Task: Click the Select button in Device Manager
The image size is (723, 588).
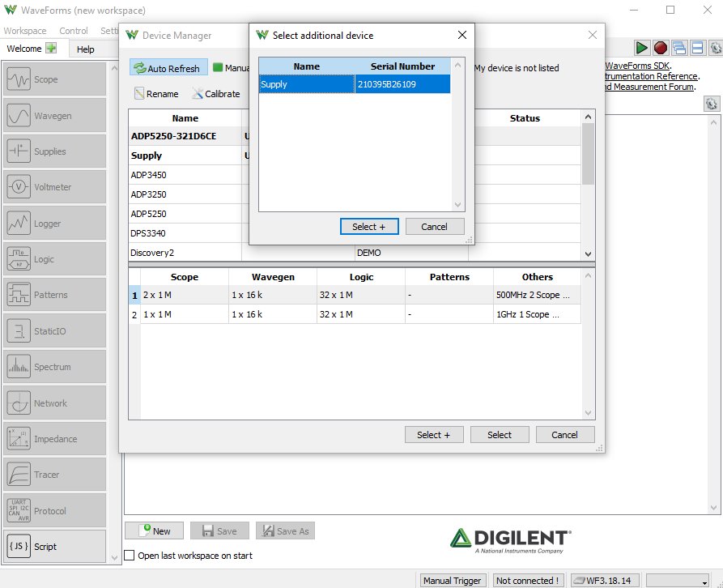Action: coord(500,435)
